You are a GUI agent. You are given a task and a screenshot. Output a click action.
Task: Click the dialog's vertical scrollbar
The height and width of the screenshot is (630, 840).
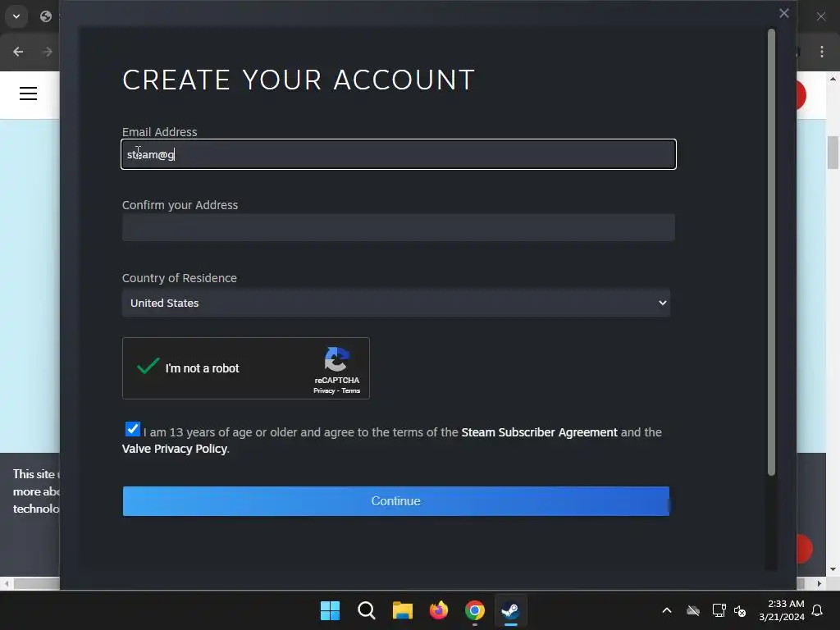(771, 252)
